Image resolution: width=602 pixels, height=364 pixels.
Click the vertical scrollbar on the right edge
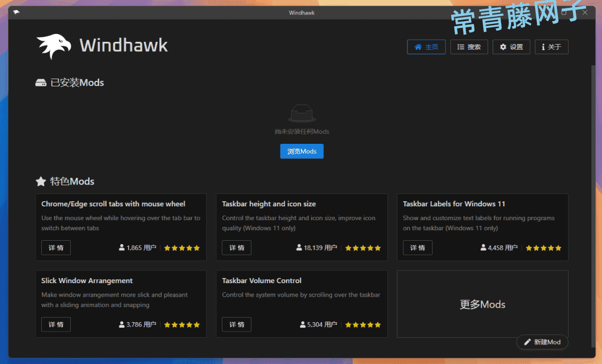pos(593,207)
